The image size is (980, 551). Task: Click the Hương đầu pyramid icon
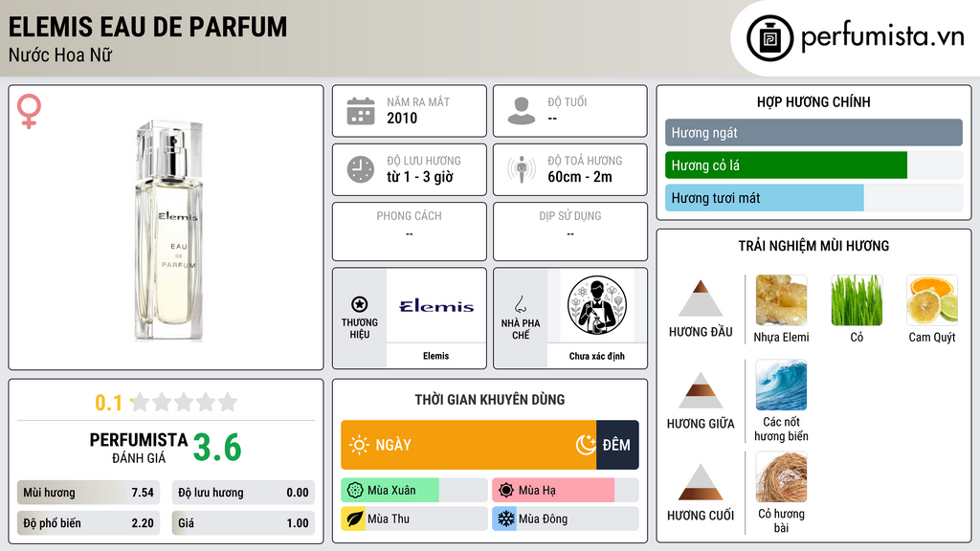[701, 298]
